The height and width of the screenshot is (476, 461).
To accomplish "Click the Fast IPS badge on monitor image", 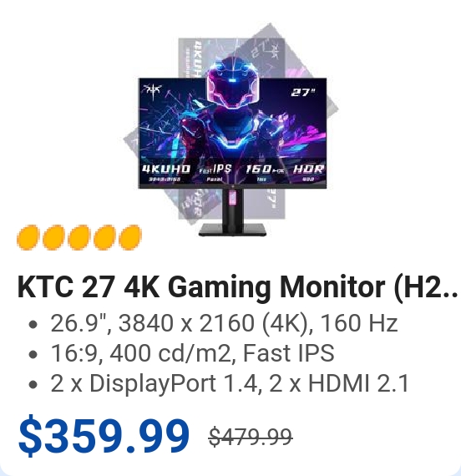I will coord(215,172).
